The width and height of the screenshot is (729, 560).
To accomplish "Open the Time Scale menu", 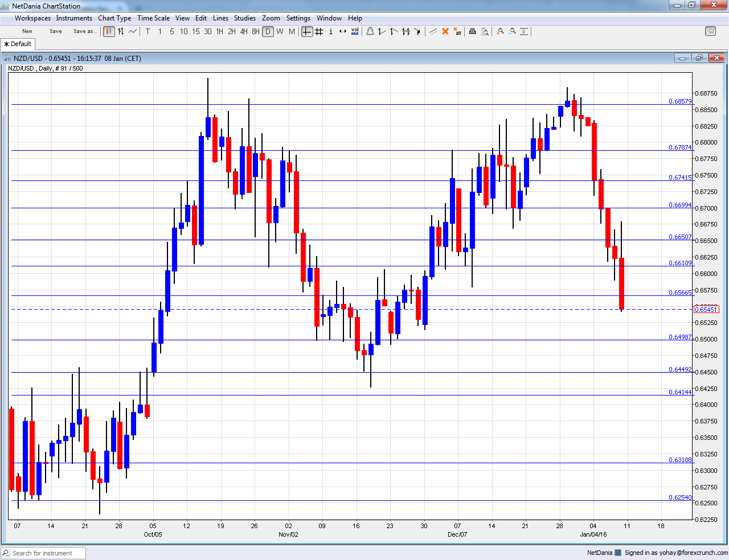I will pos(153,18).
